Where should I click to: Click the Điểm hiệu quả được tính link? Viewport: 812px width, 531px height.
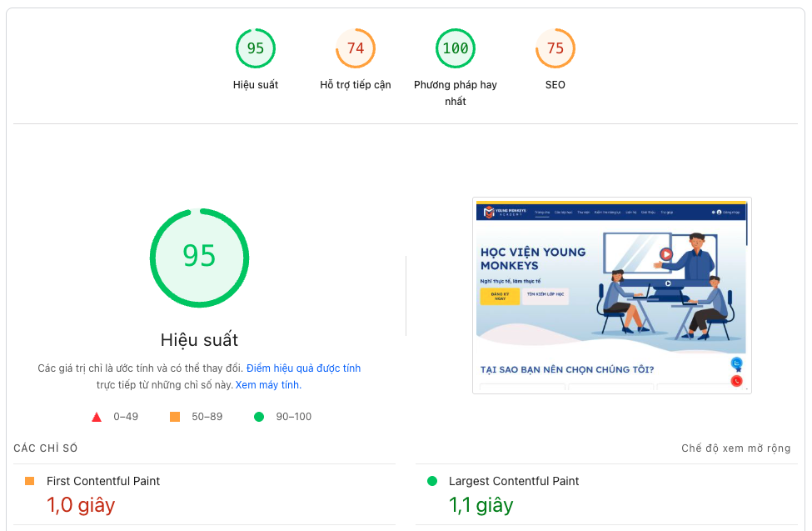coord(305,368)
